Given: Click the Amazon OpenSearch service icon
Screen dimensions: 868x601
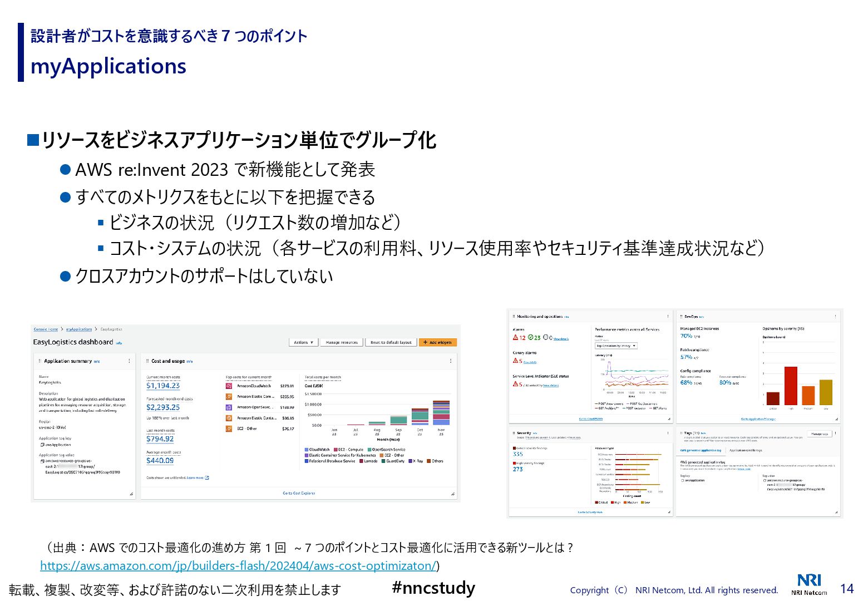Looking at the screenshot, I should pyautogui.click(x=229, y=407).
